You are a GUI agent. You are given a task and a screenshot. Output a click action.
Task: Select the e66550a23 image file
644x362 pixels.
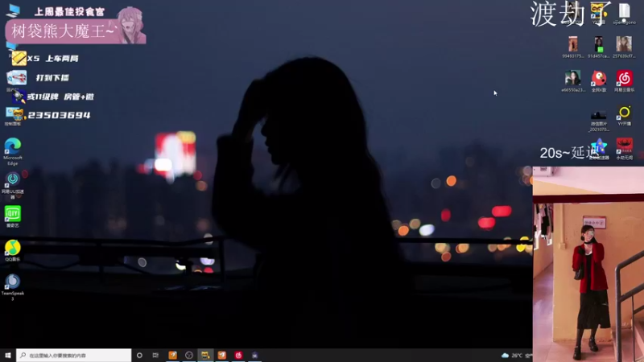(x=572, y=81)
